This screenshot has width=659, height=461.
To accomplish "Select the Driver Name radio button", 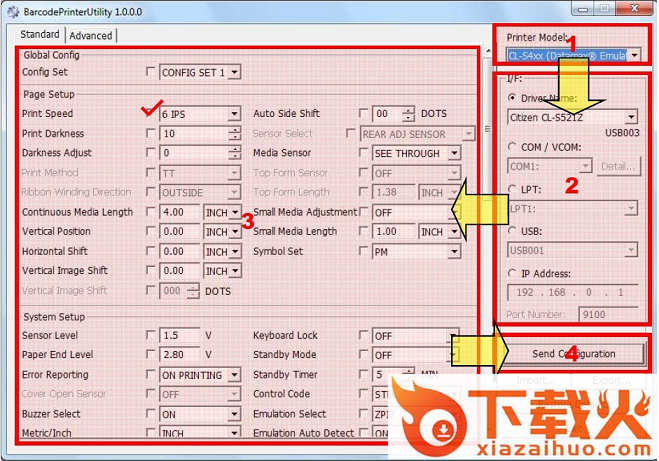I will point(512,98).
